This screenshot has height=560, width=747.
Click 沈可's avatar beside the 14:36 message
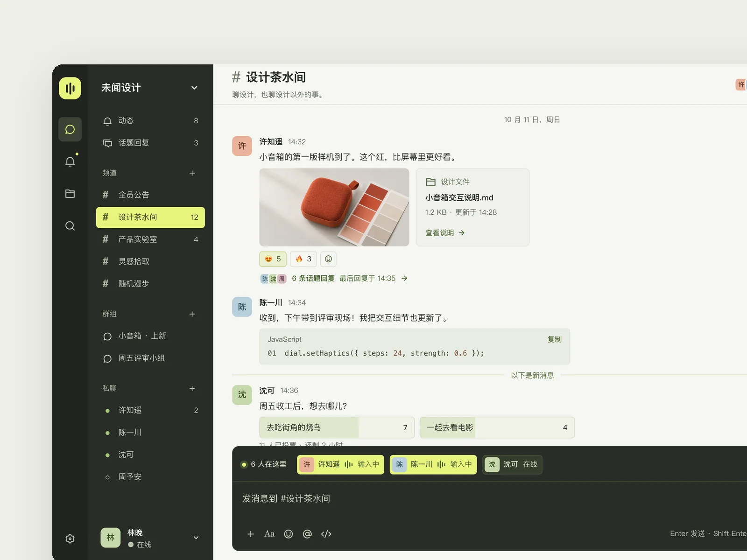point(242,395)
